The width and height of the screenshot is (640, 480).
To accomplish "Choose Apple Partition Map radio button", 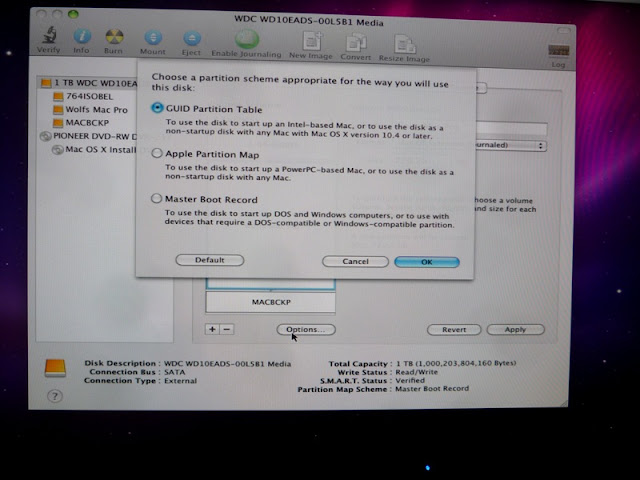I will [x=157, y=153].
